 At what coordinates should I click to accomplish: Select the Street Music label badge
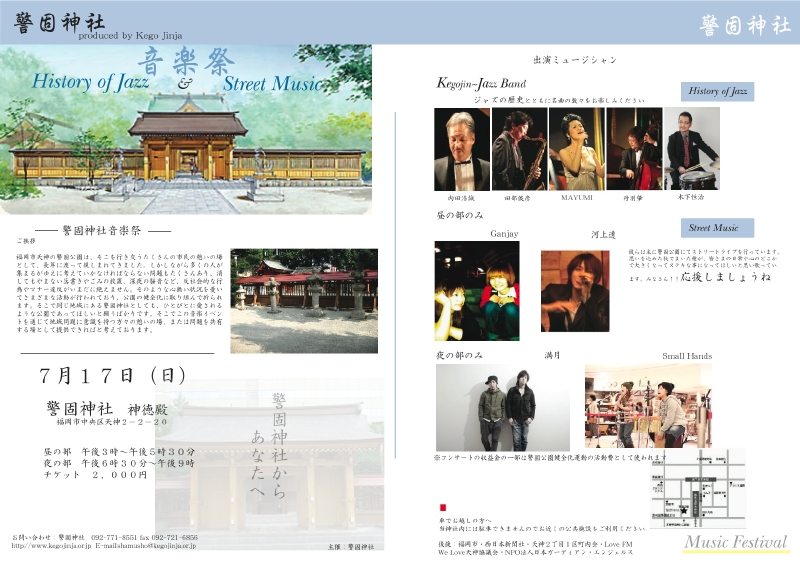point(717,228)
